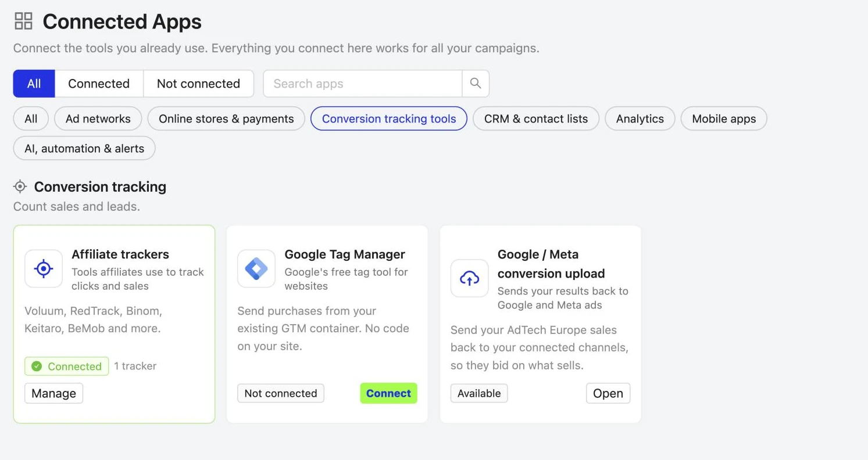Filter by Analytics category
The height and width of the screenshot is (460, 868).
(x=640, y=118)
